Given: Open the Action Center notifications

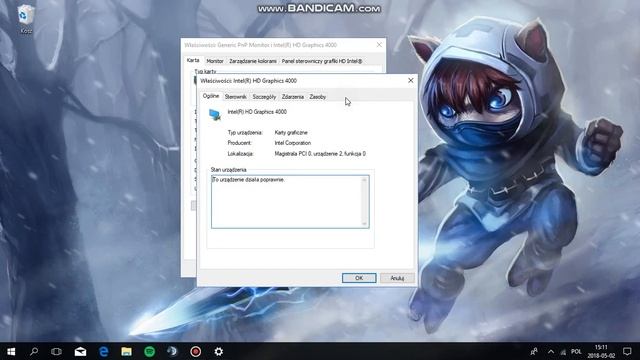Looking at the screenshot, I should point(627,351).
